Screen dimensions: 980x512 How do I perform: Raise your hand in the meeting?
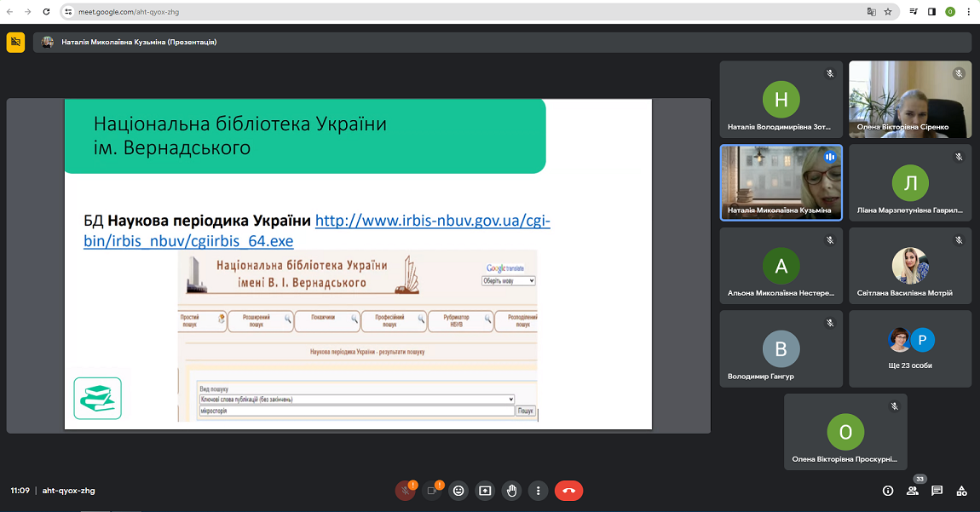[x=512, y=491]
